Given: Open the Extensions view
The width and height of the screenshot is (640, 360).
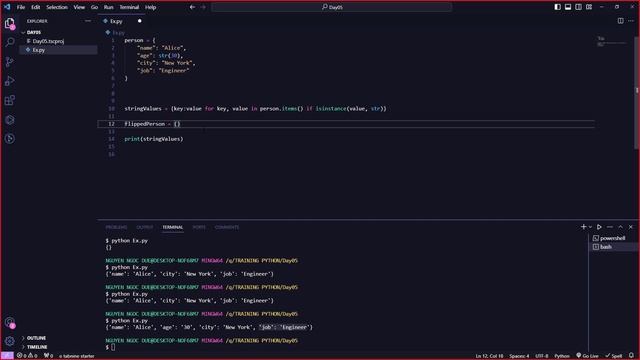Looking at the screenshot, I should click(10, 100).
